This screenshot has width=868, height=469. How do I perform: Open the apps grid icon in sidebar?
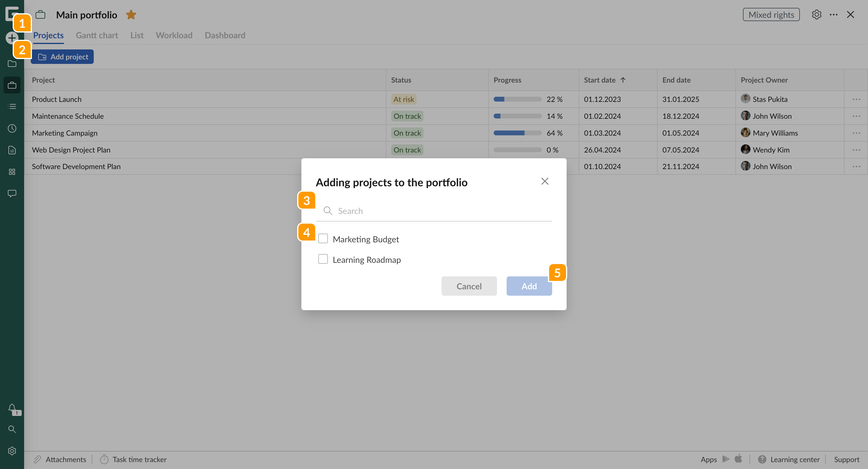pos(12,172)
